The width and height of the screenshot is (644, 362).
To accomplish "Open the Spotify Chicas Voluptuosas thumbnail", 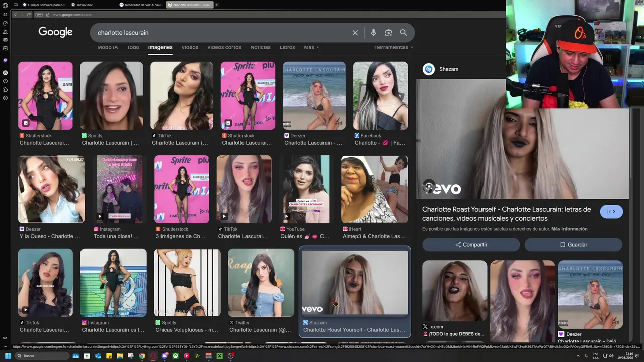I will tap(187, 283).
